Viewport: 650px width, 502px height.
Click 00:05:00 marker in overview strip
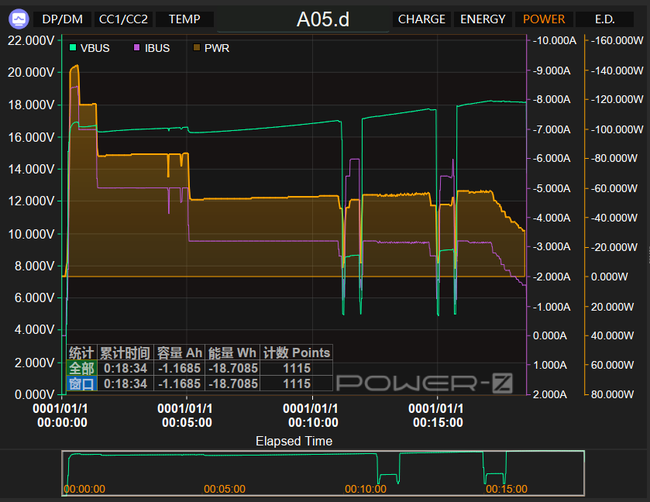pyautogui.click(x=224, y=489)
